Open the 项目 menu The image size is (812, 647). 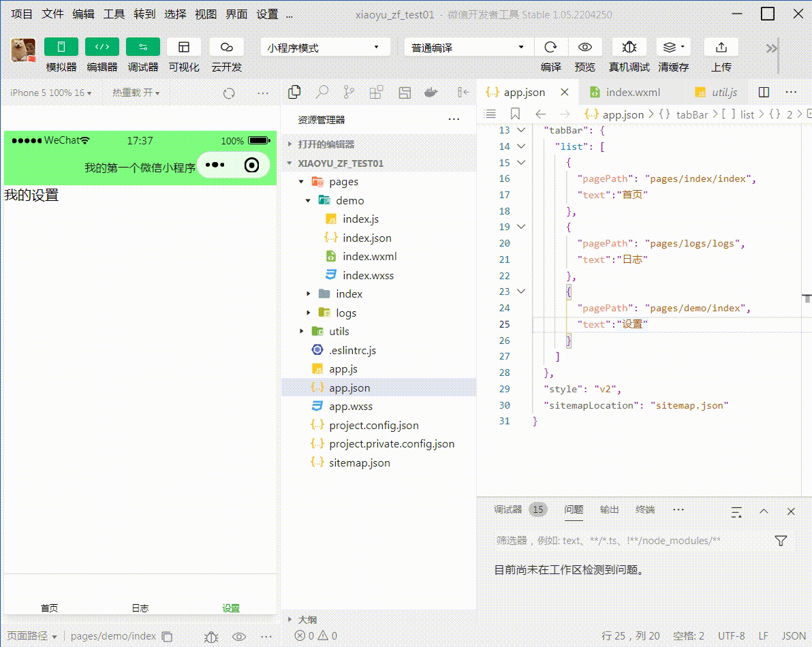22,14
